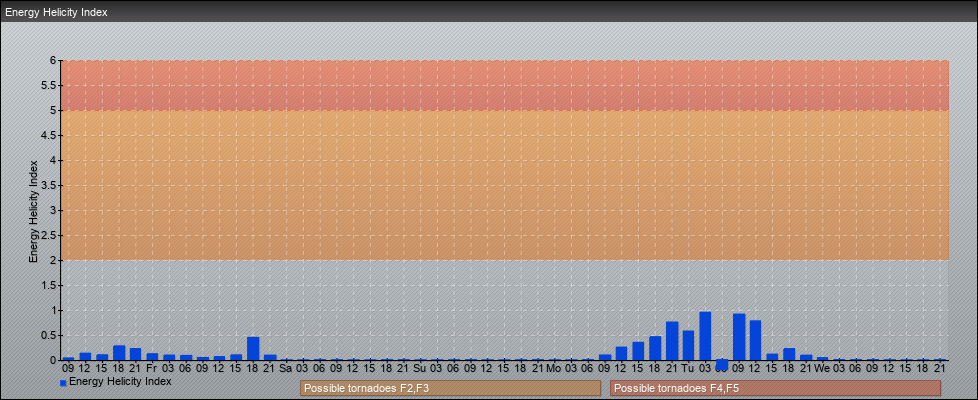Click the 'We' day label on x-axis
The width and height of the screenshot is (978, 400).
tap(822, 369)
